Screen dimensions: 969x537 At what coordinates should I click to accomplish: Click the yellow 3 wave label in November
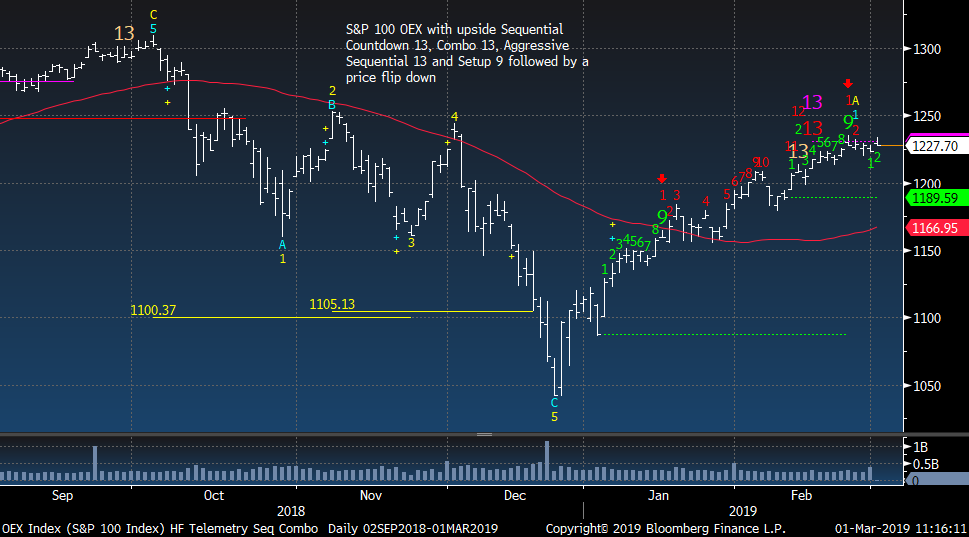click(x=411, y=243)
